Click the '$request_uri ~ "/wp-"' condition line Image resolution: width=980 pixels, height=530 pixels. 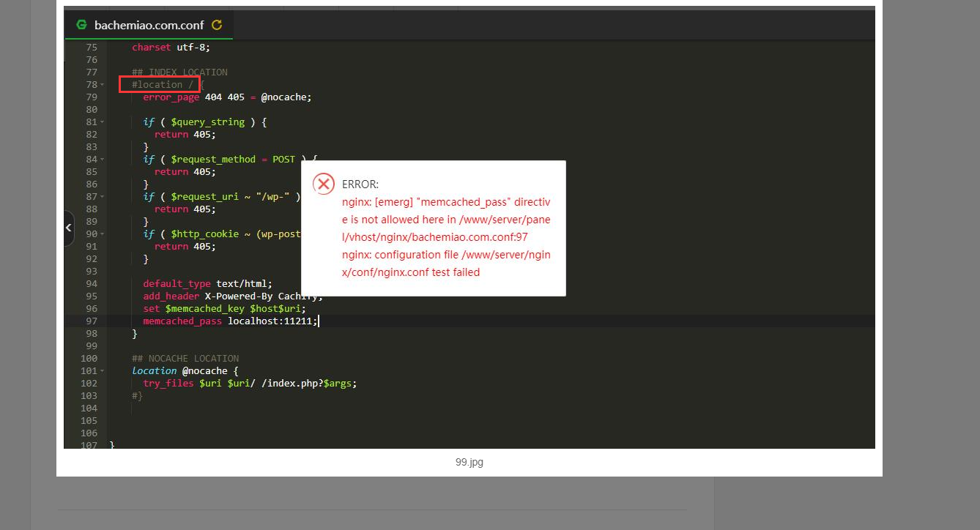(x=222, y=197)
